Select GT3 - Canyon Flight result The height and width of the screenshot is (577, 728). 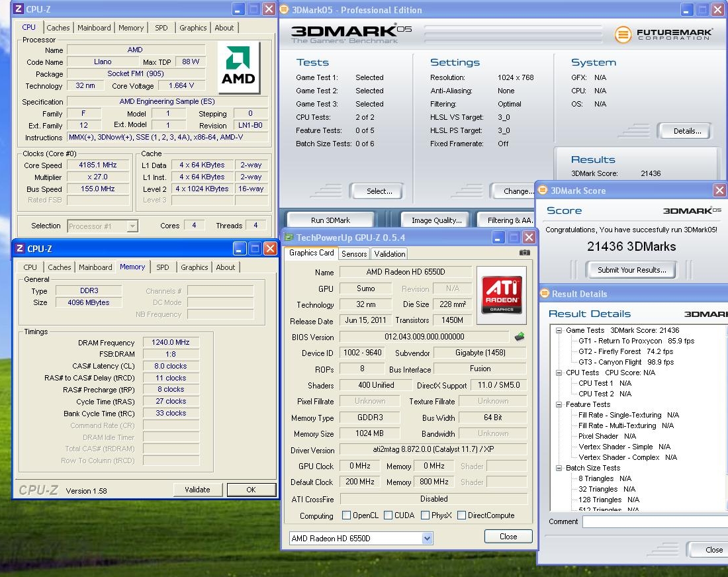coord(626,362)
